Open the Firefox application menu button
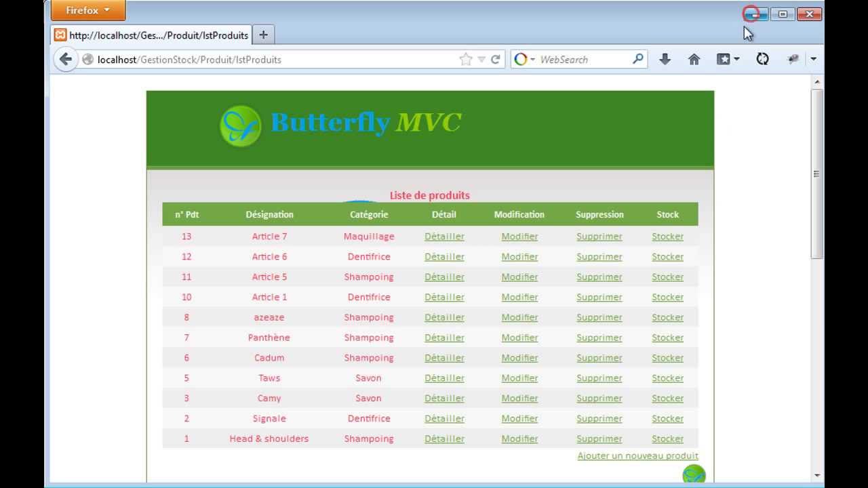The height and width of the screenshot is (488, 868). pyautogui.click(x=87, y=10)
